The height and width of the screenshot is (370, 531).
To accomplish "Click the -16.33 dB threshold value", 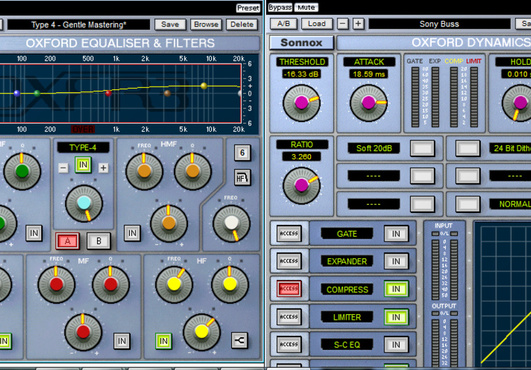I will tap(301, 74).
